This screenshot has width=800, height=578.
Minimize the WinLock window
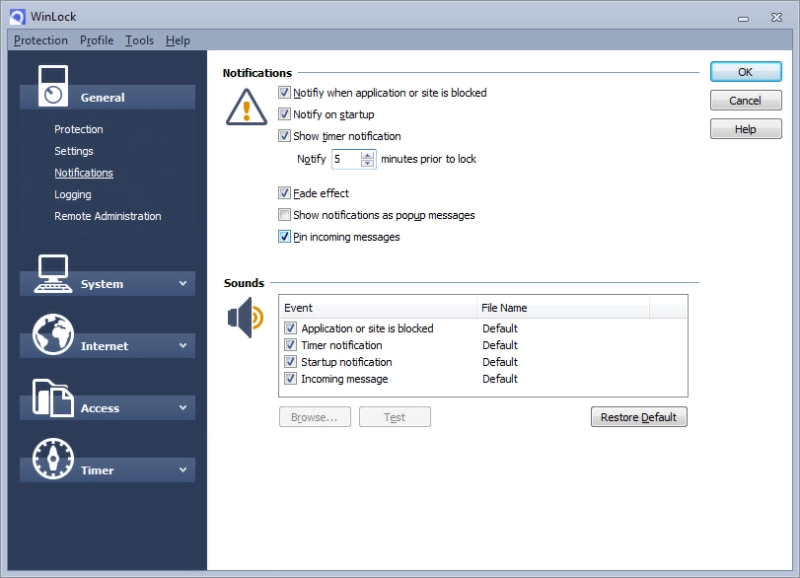(743, 18)
